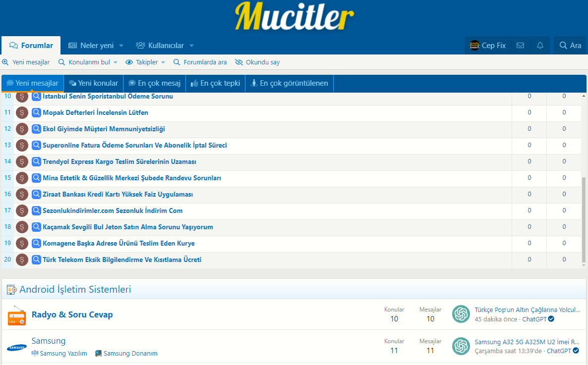Click the Ş user avatar in row 11

[22, 113]
